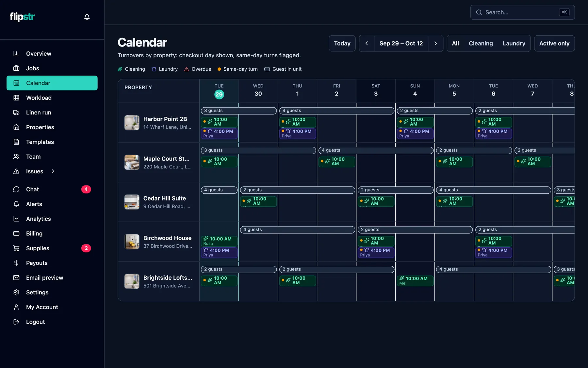Screen dimensions: 588x368
Task: Expand the Issues submenu chevron
Action: pyautogui.click(x=53, y=171)
